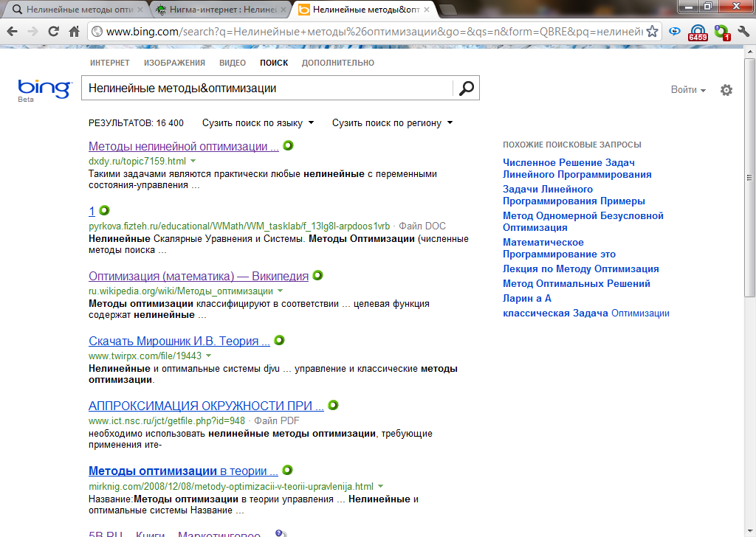Select the ВИДЕО search category
756x537 pixels.
pyautogui.click(x=233, y=63)
